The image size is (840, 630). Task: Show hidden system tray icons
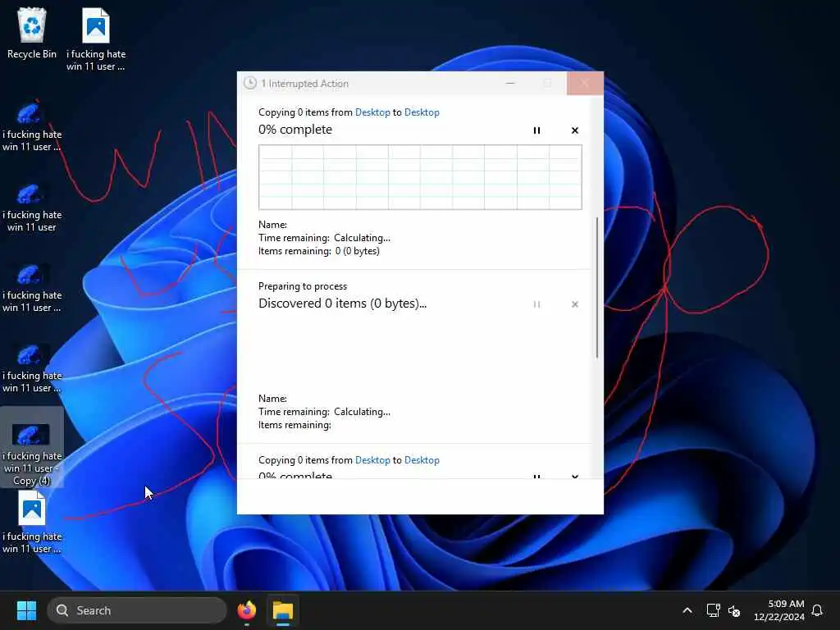point(687,610)
